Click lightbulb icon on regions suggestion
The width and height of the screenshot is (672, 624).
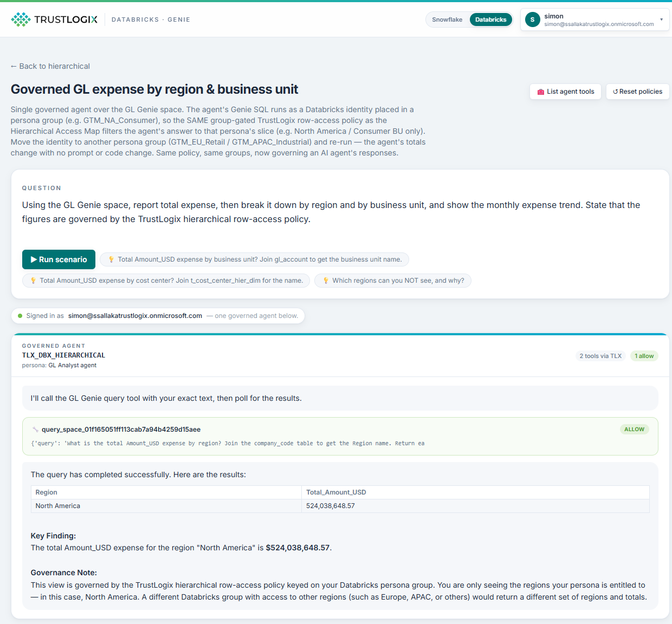point(326,281)
